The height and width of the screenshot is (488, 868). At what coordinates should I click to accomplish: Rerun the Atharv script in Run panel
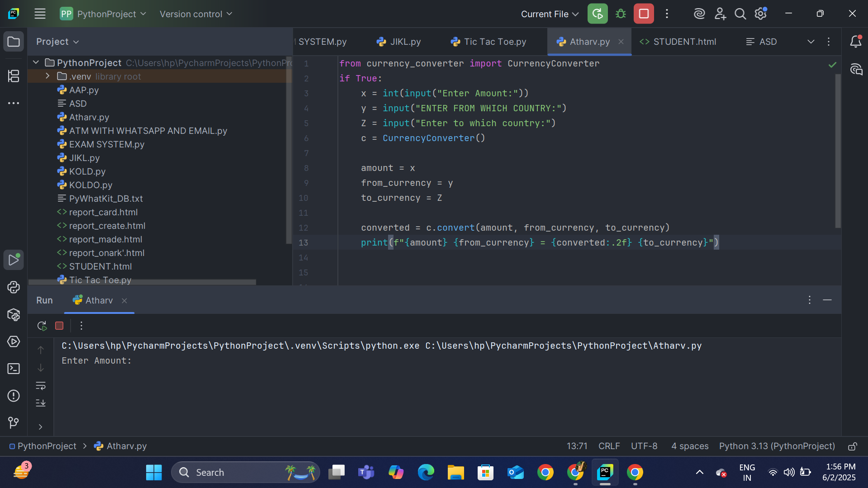point(42,326)
